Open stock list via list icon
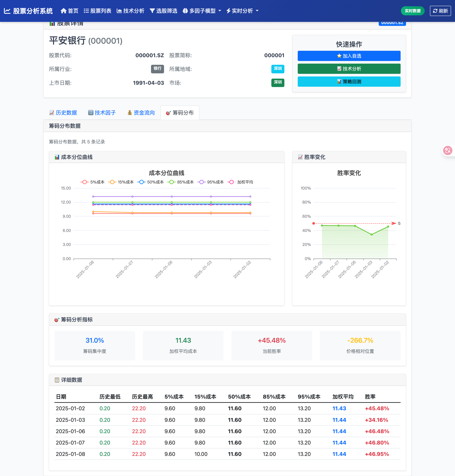Viewport: 455px width, 476px height. pyautogui.click(x=86, y=11)
